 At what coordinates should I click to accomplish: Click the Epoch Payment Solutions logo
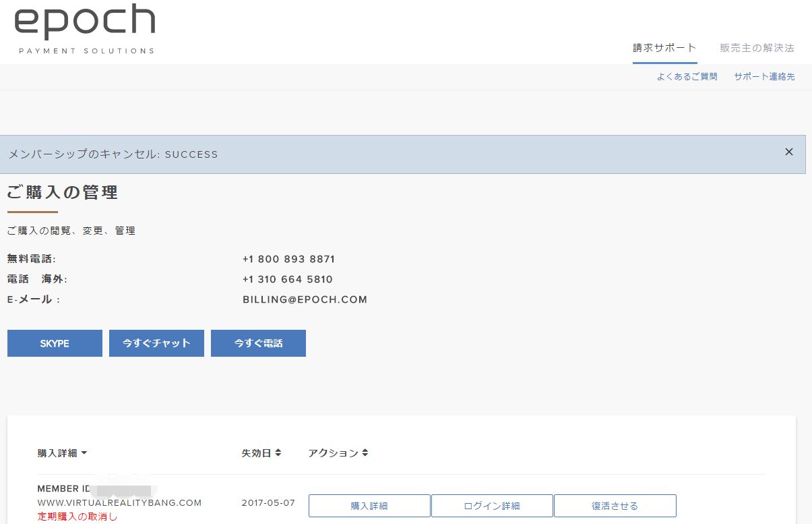point(85,29)
